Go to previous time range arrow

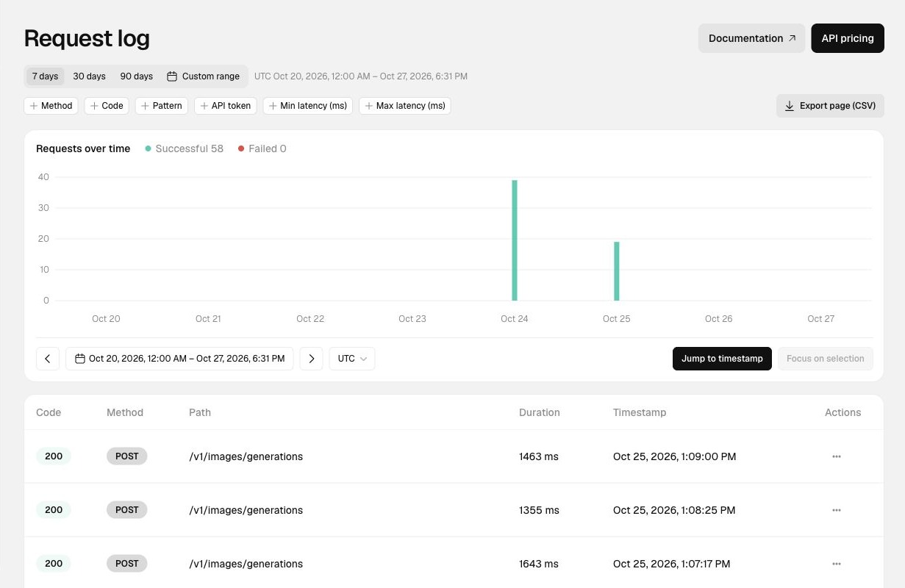tap(48, 359)
